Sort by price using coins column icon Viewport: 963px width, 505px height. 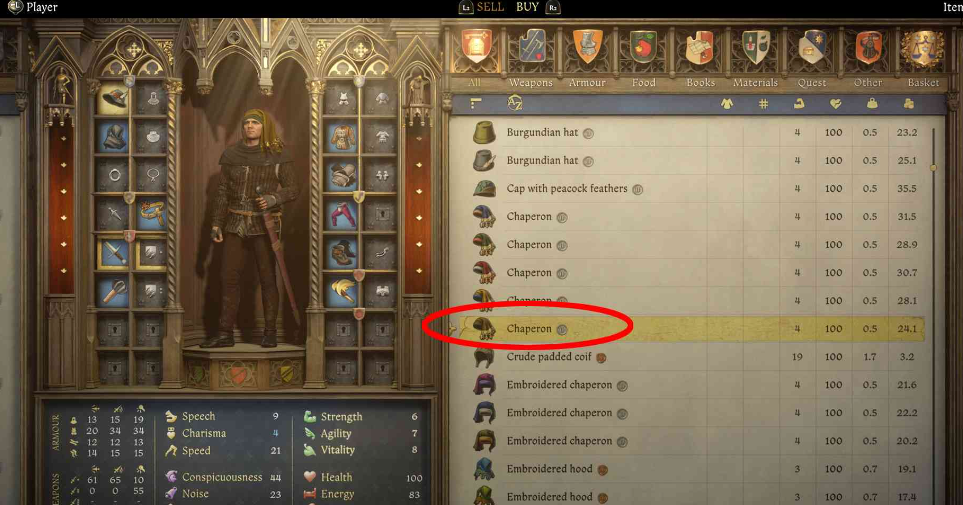[x=909, y=104]
